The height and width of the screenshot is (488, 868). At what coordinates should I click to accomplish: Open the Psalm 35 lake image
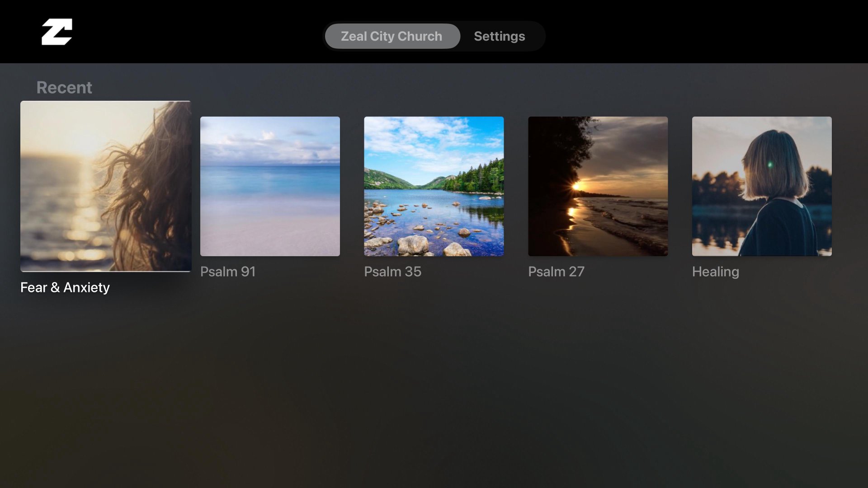pos(434,186)
